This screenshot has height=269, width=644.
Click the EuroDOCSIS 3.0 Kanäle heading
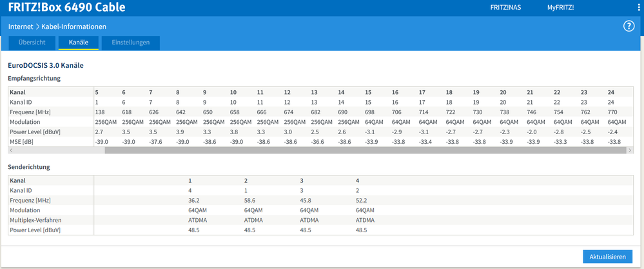click(x=46, y=65)
